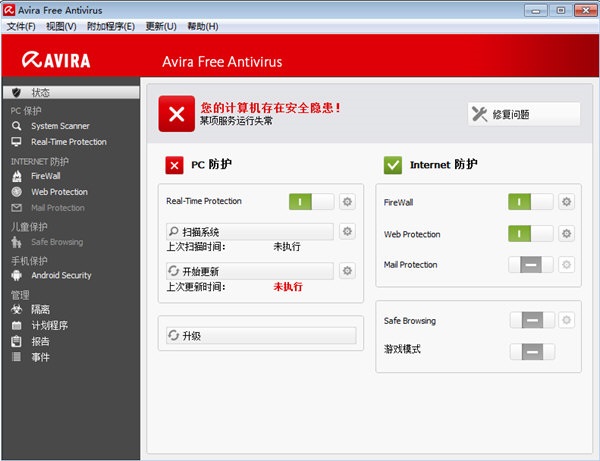
Task: Click the Real-Time Protection monitor icon in sidebar
Action: tap(16, 142)
